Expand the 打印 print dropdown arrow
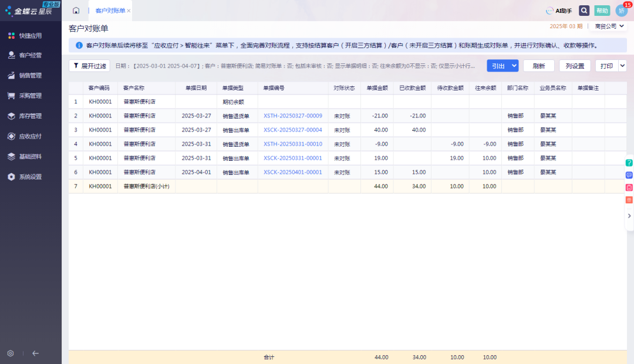The image size is (634, 364). coord(622,66)
